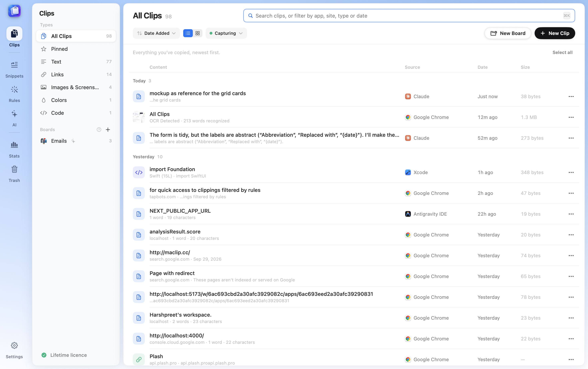
Task: Open the Snippets section in sidebar
Action: (x=14, y=70)
